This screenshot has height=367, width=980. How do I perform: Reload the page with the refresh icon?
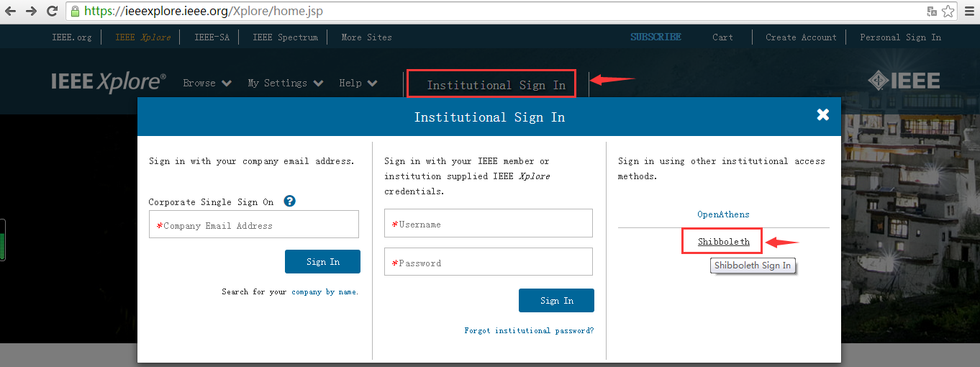[52, 12]
